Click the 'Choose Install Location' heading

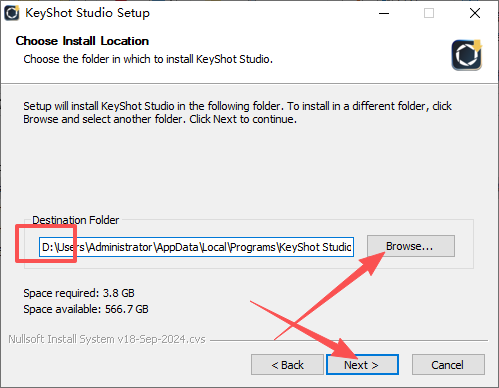coord(82,41)
